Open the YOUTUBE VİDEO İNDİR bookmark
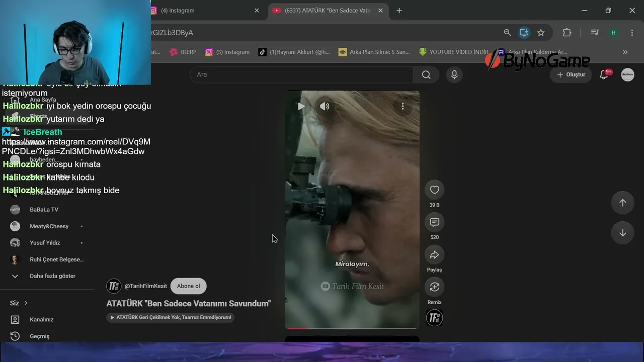 [454, 52]
